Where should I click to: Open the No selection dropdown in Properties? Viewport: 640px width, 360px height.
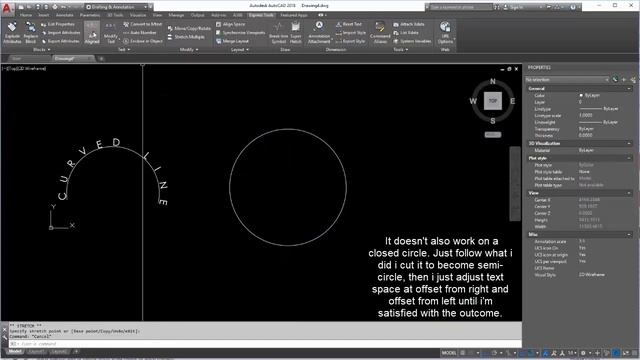point(567,80)
